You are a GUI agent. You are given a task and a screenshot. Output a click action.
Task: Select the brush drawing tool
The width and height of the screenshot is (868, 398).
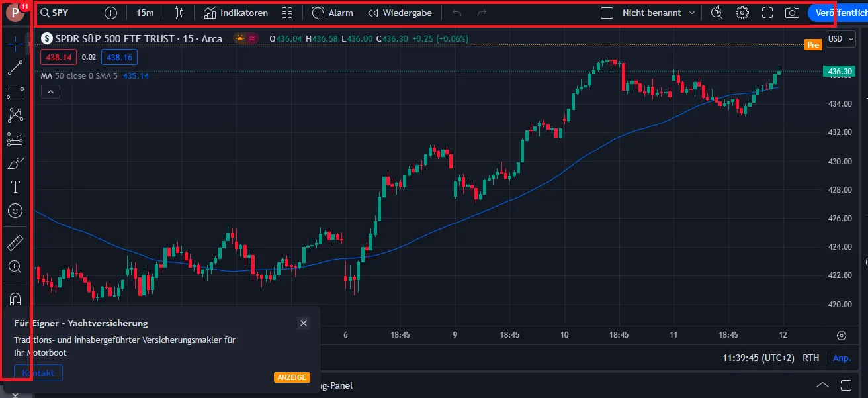click(15, 163)
